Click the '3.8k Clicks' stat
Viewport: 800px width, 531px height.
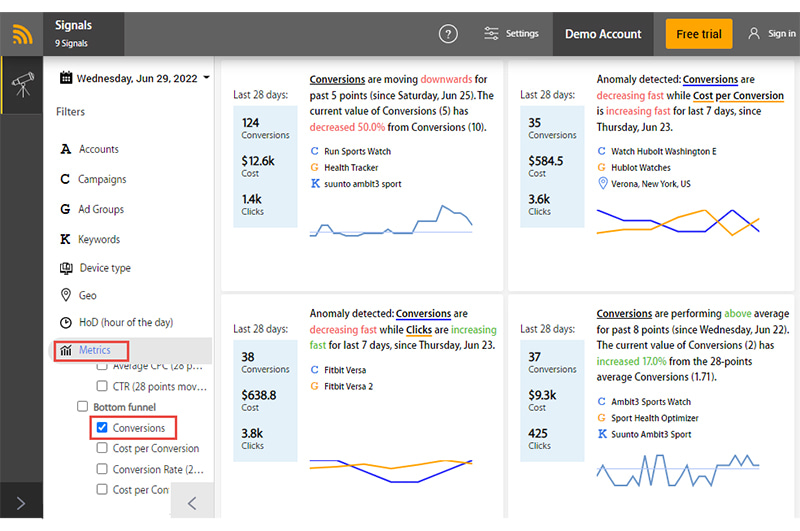253,439
